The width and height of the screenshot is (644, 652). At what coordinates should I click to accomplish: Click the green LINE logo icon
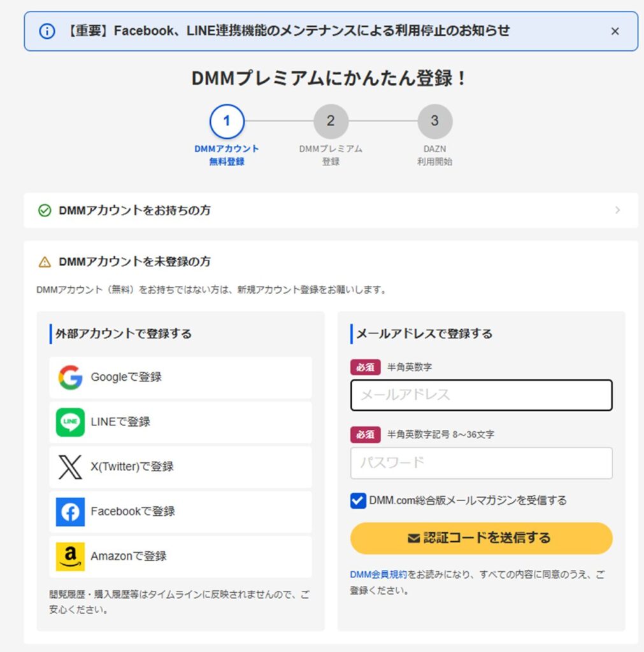click(x=70, y=422)
